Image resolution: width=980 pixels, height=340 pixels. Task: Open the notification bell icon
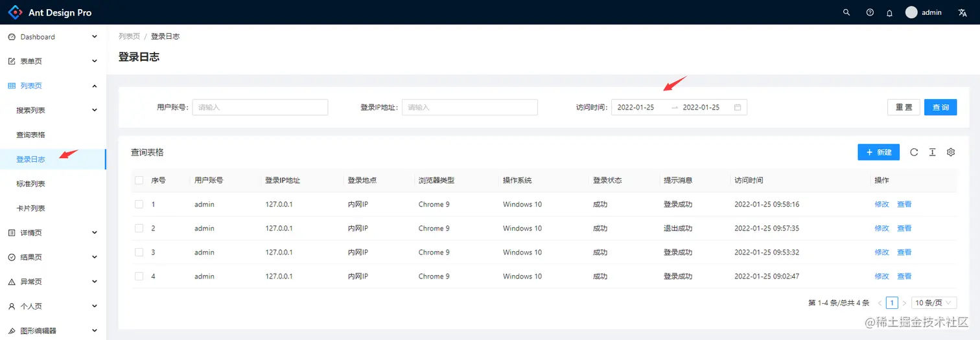889,12
